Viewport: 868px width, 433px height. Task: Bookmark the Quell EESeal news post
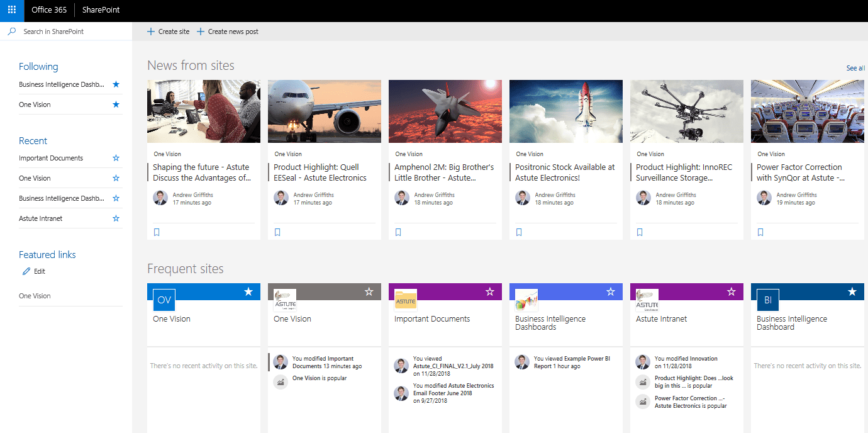coord(277,232)
